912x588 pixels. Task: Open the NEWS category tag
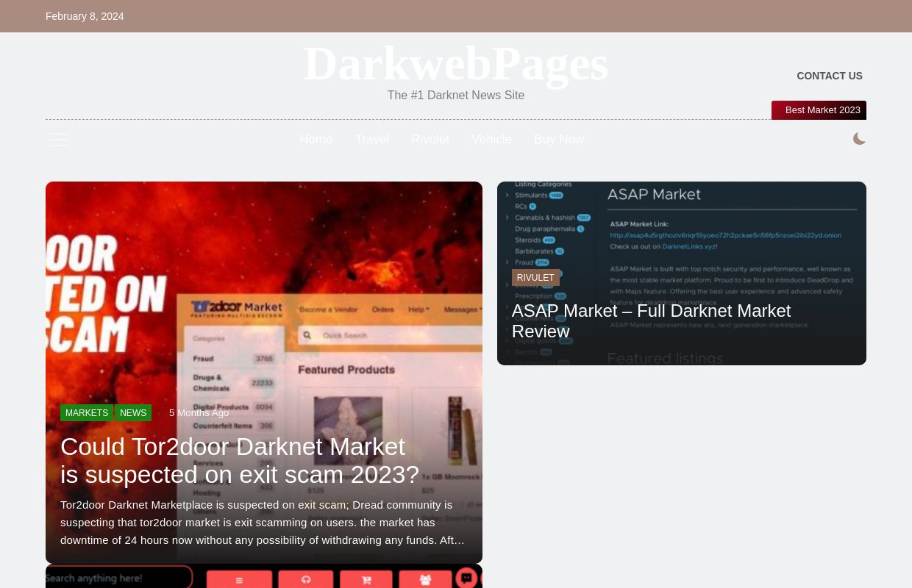pyautogui.click(x=133, y=413)
